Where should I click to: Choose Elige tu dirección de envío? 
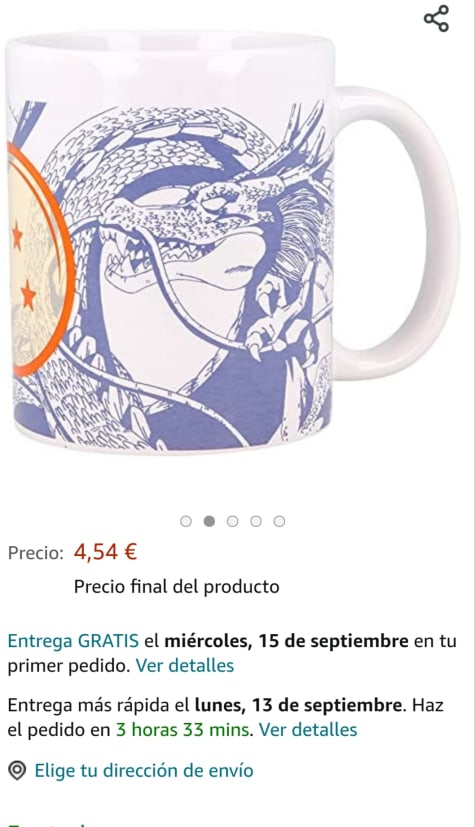click(144, 771)
